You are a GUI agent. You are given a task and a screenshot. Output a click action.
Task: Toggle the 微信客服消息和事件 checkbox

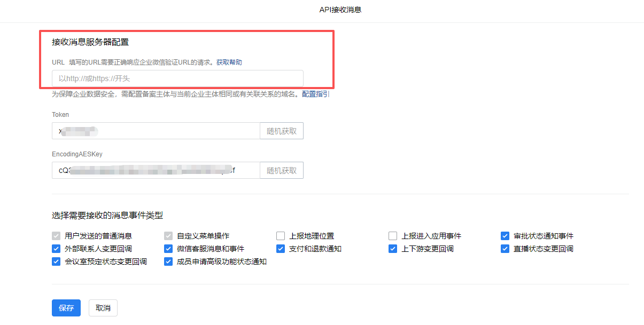(168, 249)
